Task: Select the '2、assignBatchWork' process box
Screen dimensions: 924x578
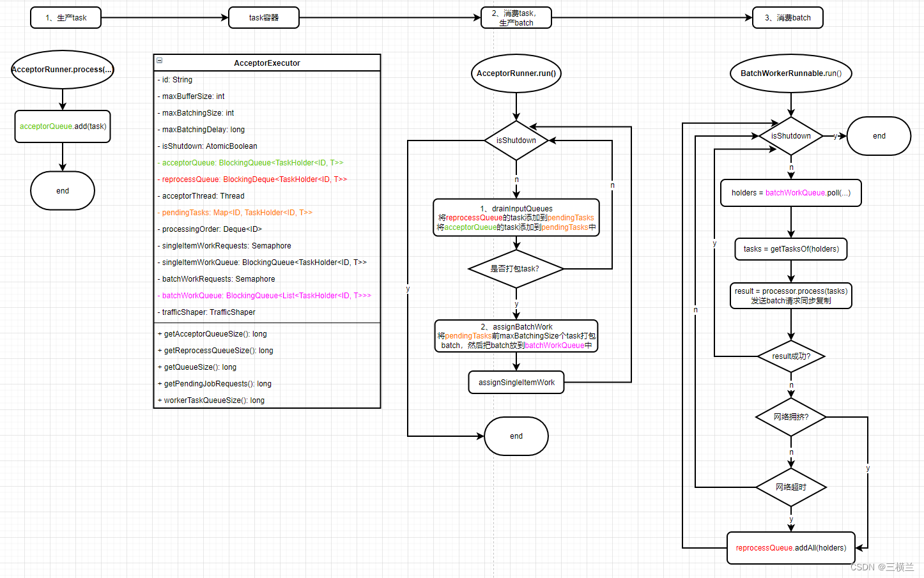Action: (516, 336)
